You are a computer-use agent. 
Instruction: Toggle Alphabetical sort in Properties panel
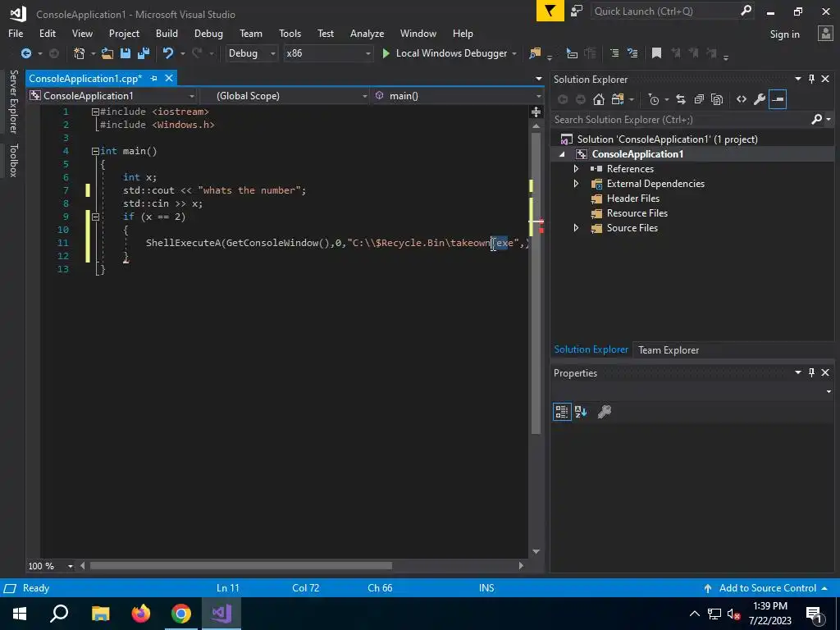pos(581,412)
